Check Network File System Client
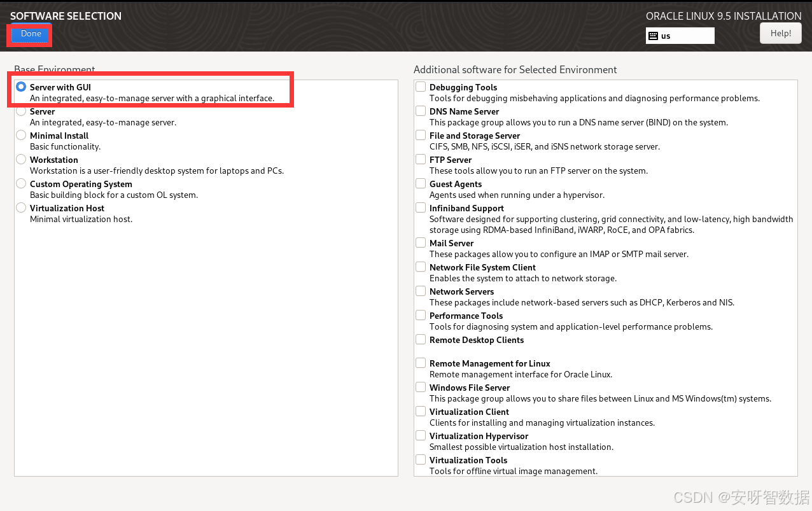 coord(421,267)
